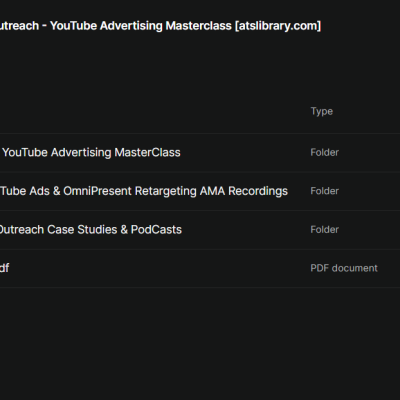This screenshot has height=400, width=400.
Task: Click the Type column header
Action: pyautogui.click(x=322, y=111)
